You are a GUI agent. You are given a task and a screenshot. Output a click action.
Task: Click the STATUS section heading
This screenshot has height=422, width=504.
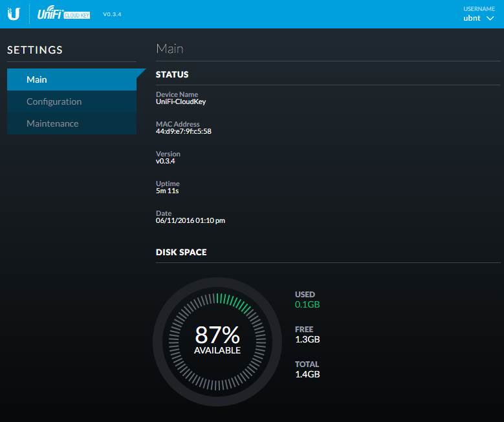coord(172,74)
